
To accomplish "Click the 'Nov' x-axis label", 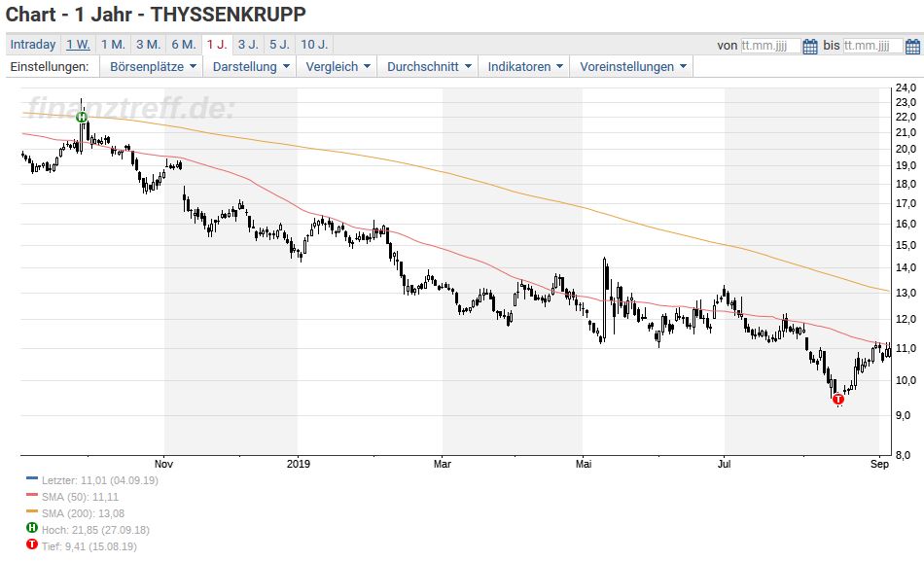I will coord(163,464).
